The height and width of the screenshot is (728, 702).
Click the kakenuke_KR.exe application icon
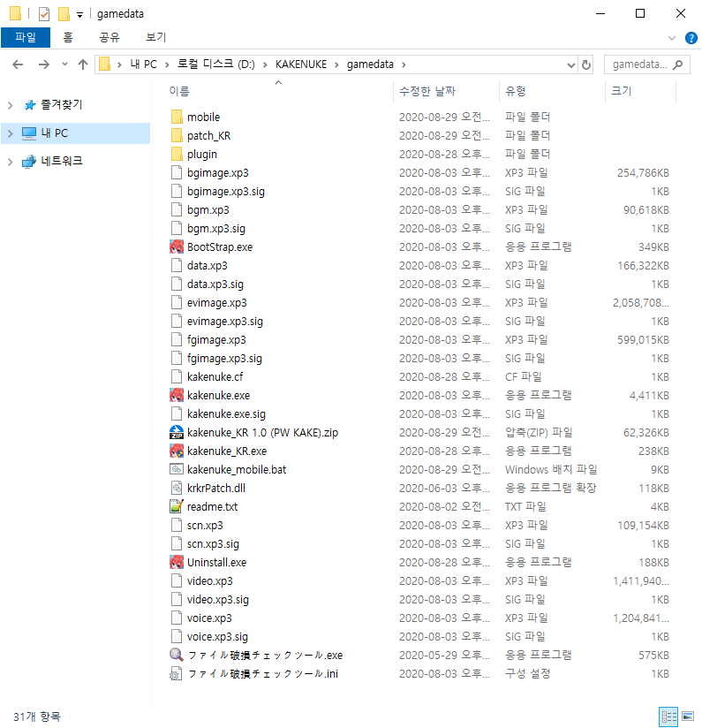tap(177, 451)
